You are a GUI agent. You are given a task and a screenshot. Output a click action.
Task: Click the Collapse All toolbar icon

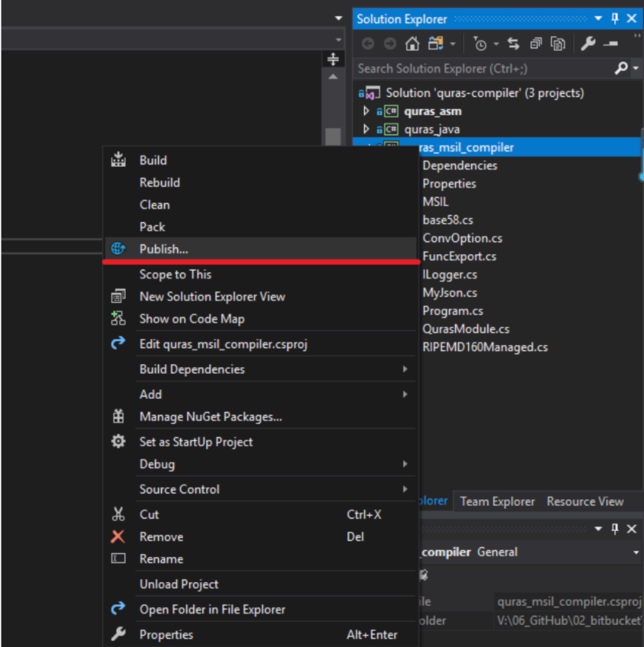point(535,44)
